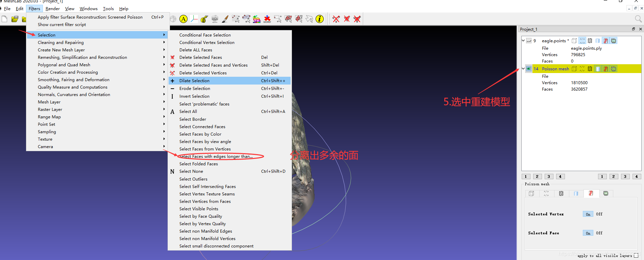Choose Apply filter Screened Poisson entry
Screen dimensions: 644x260
(x=98, y=17)
